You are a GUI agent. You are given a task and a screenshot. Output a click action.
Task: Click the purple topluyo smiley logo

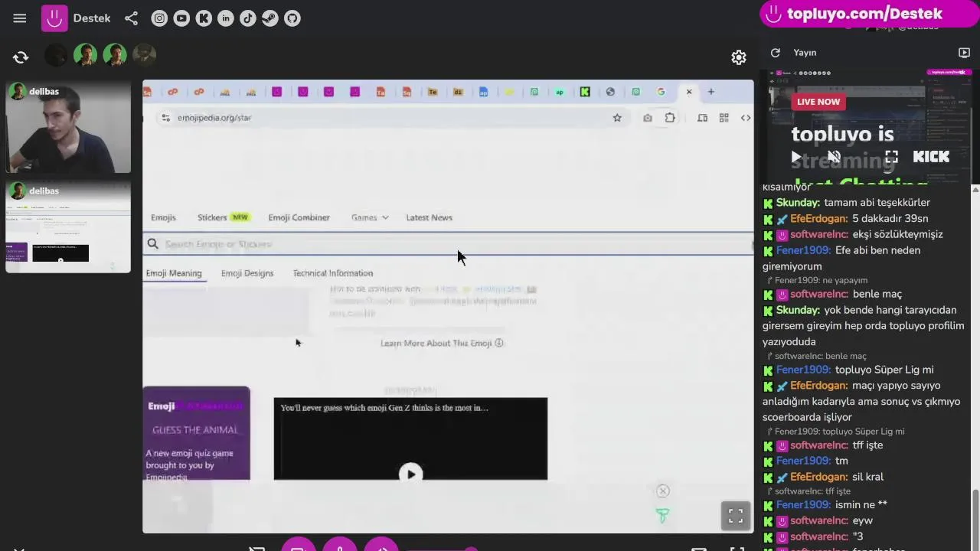(54, 18)
